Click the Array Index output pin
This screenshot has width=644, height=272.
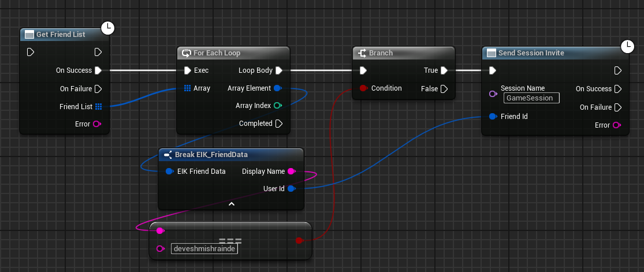(277, 106)
